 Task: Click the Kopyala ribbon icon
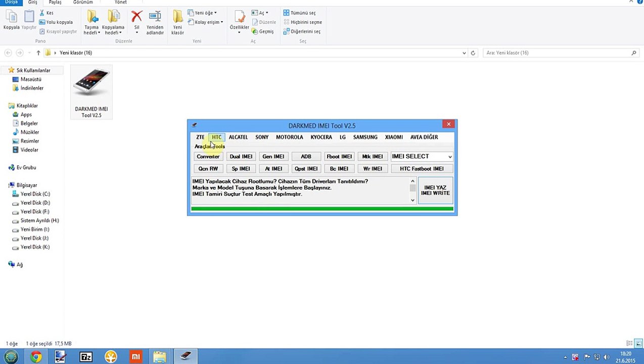pos(11,20)
